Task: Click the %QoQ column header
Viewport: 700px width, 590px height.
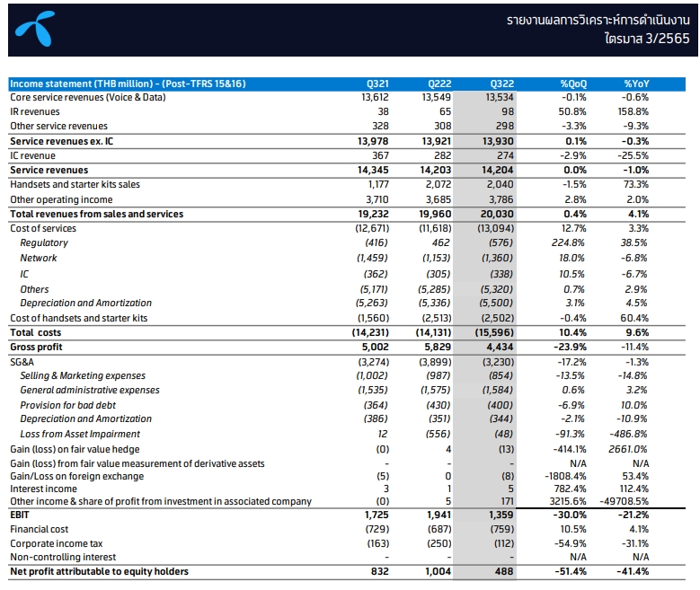Action: (x=573, y=84)
